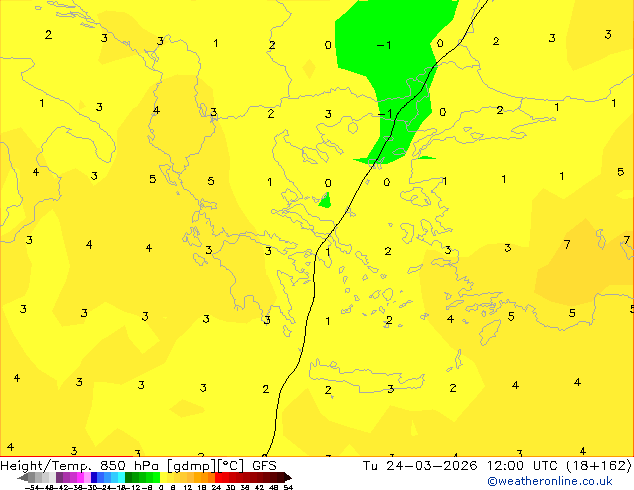Pick the dark blue legend swatch
Image resolution: width=634 pixels, height=490 pixels.
[x=94, y=477]
